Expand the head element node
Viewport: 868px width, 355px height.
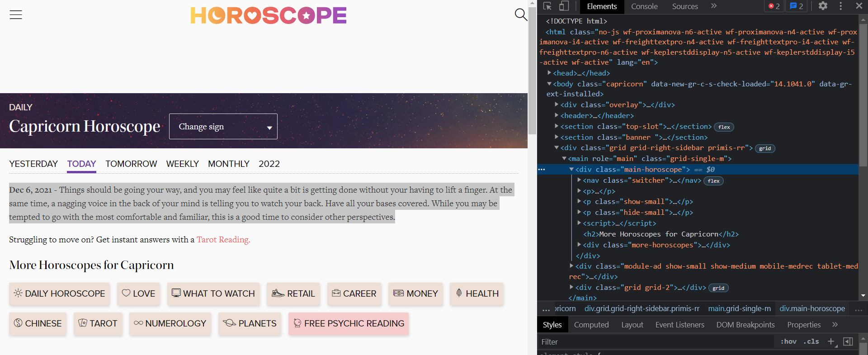point(549,73)
